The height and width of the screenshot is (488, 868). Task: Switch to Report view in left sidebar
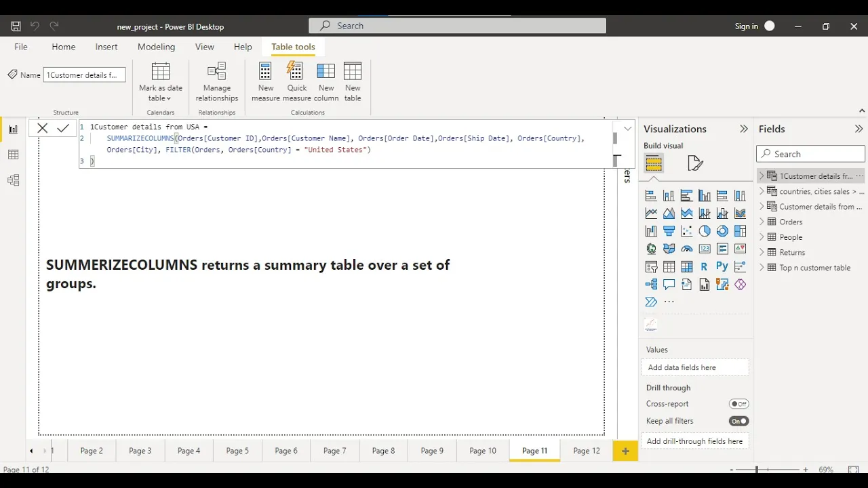(x=13, y=129)
